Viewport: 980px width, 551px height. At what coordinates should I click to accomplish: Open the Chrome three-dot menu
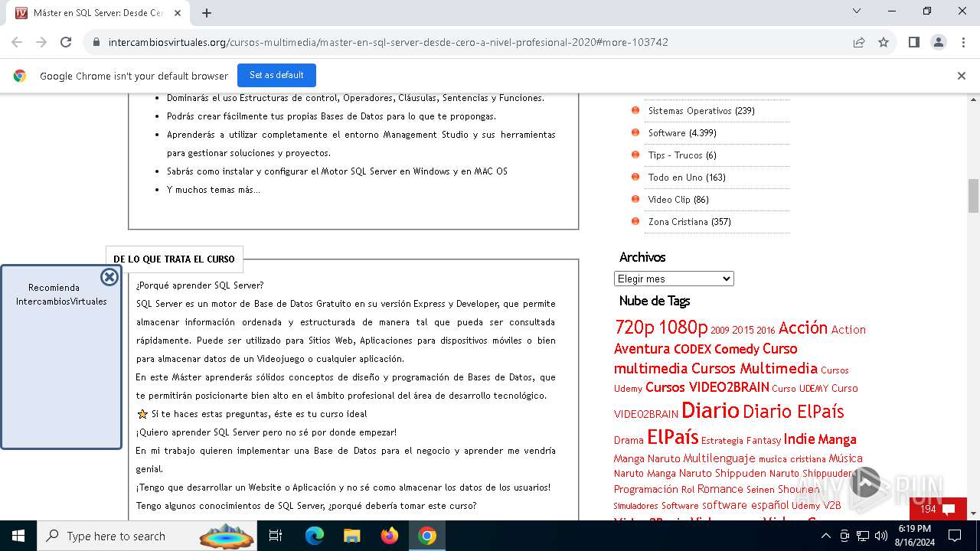[962, 42]
